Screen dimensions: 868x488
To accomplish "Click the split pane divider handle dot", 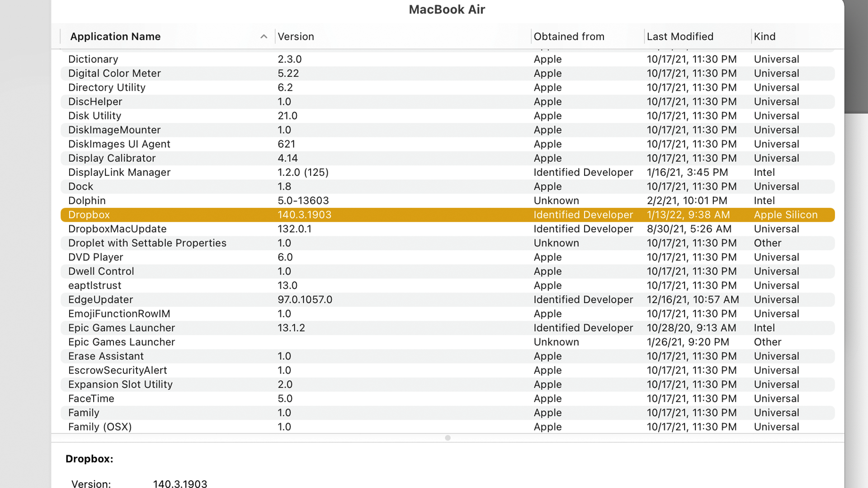I will click(x=448, y=438).
